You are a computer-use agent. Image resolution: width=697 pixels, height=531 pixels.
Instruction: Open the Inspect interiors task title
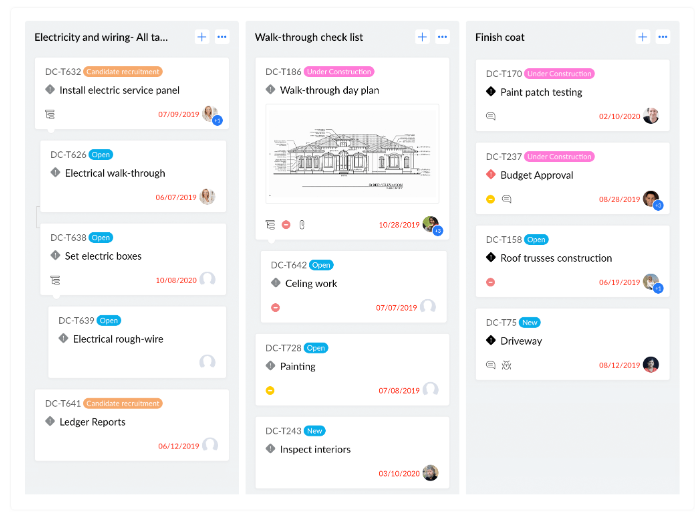tap(315, 449)
